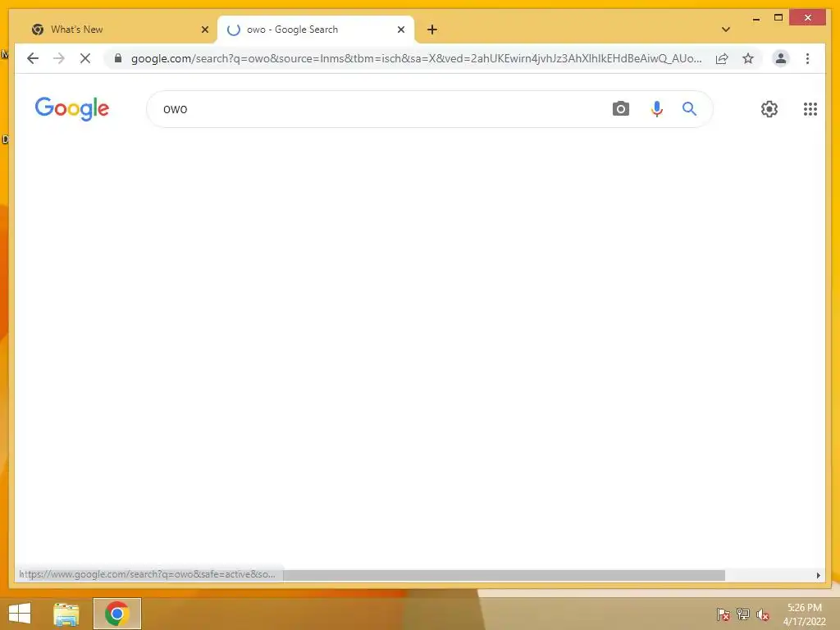Open Google quick settings gear

769,109
